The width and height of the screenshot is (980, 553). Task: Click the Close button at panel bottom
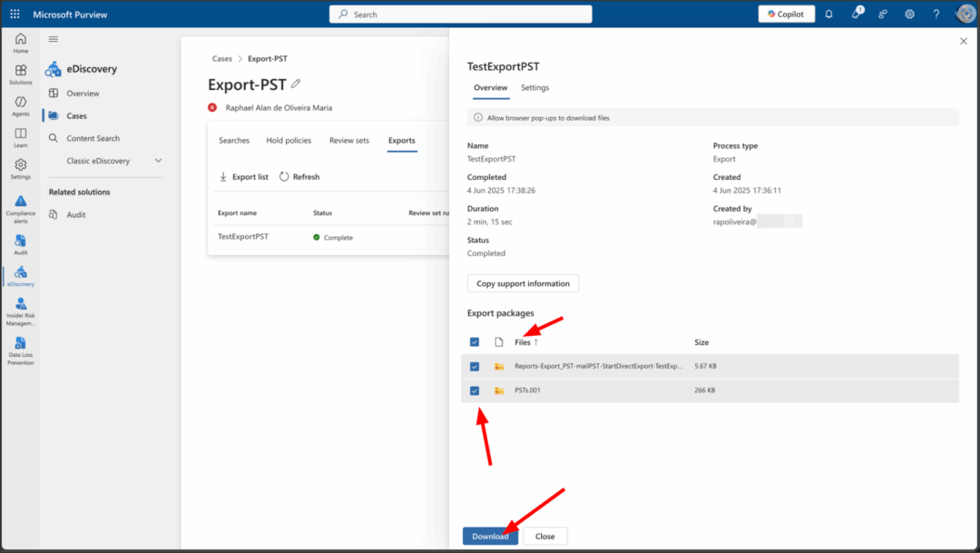[x=545, y=536]
